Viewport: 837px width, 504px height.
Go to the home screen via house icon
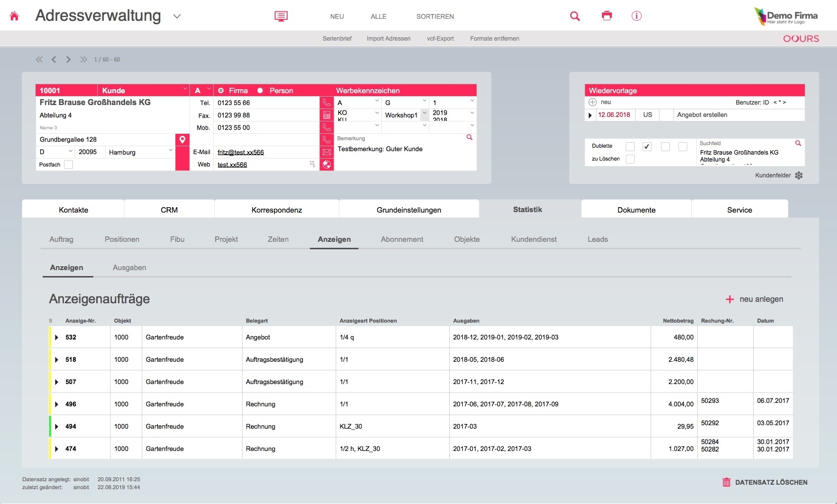point(14,16)
